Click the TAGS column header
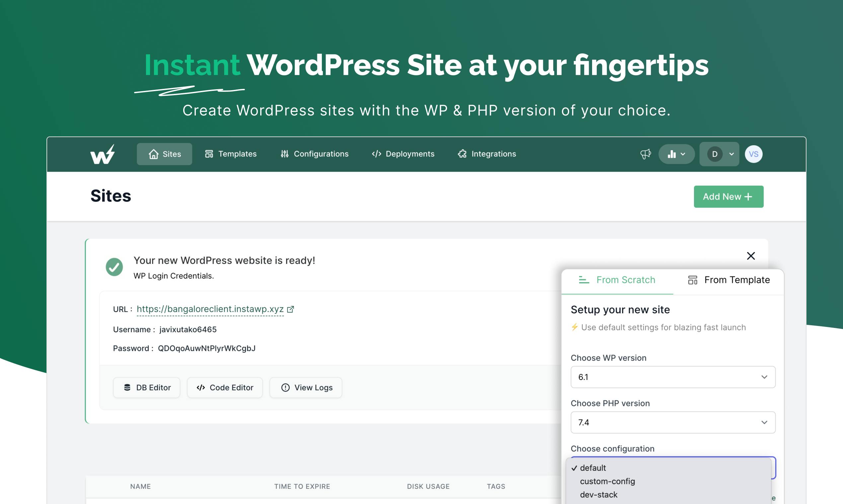 pyautogui.click(x=496, y=487)
